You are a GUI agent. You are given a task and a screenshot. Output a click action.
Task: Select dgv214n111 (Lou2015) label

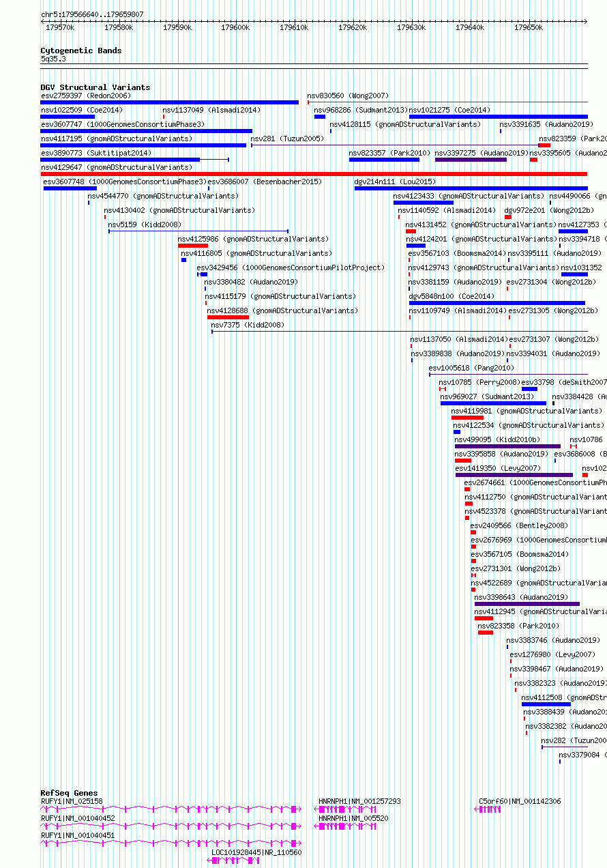395,182
